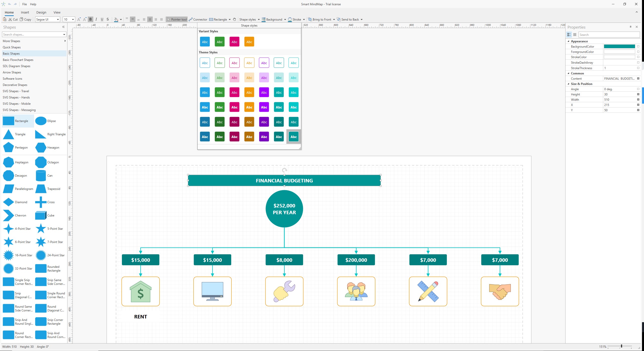Toggle underline formatting
This screenshot has height=351, width=644.
(102, 19)
